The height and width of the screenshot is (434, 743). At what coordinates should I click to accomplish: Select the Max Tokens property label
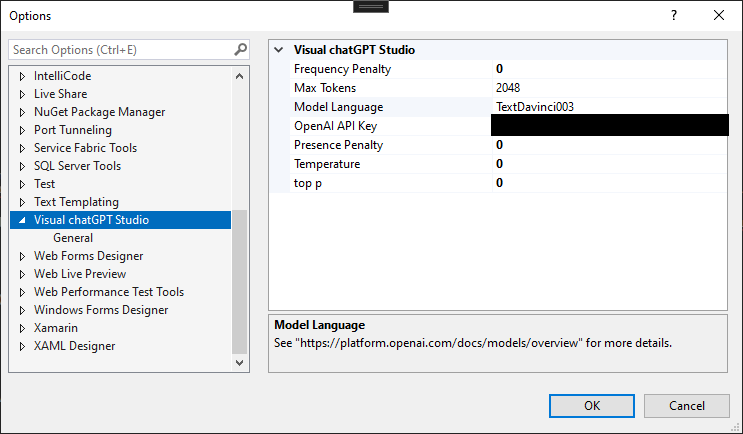[325, 88]
